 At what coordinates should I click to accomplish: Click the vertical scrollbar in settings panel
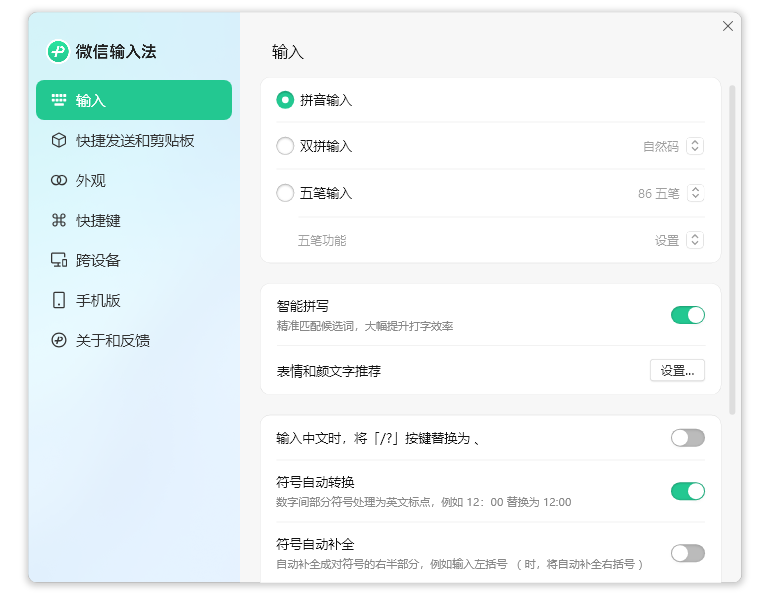click(732, 250)
